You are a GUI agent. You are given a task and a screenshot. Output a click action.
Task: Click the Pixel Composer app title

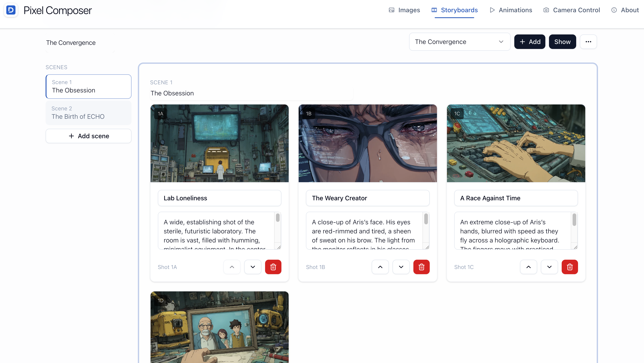pyautogui.click(x=58, y=10)
